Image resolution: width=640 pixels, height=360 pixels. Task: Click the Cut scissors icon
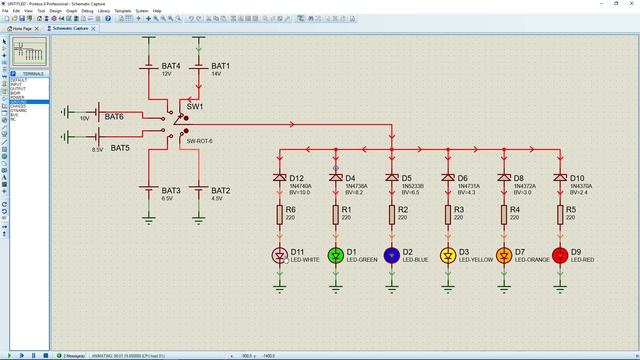coord(209,19)
